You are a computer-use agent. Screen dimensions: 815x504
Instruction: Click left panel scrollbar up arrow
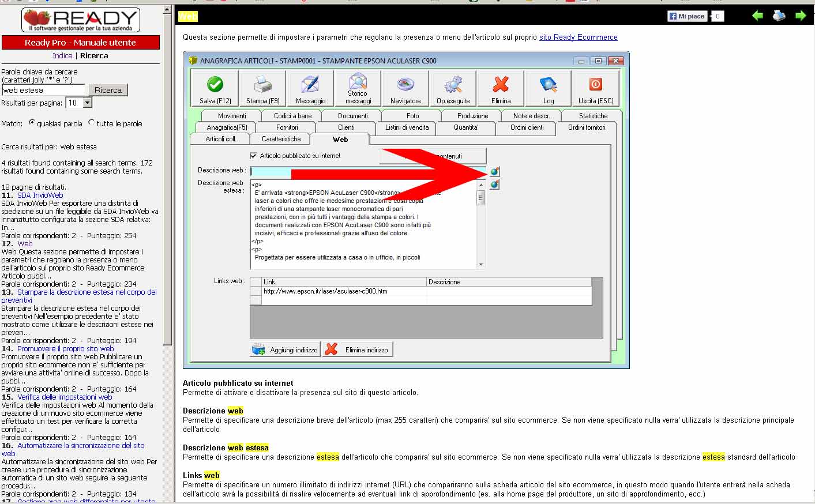[x=167, y=10]
